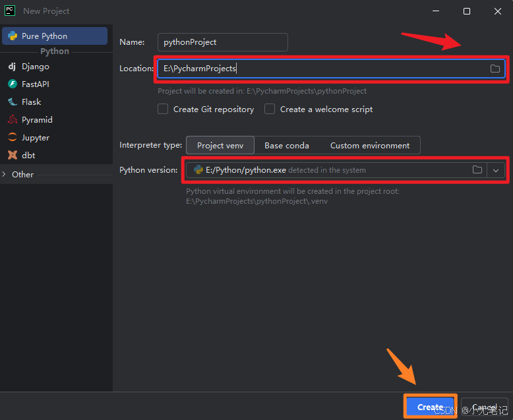The width and height of the screenshot is (513, 420).
Task: Expand the Other project types section
Action: [x=4, y=174]
